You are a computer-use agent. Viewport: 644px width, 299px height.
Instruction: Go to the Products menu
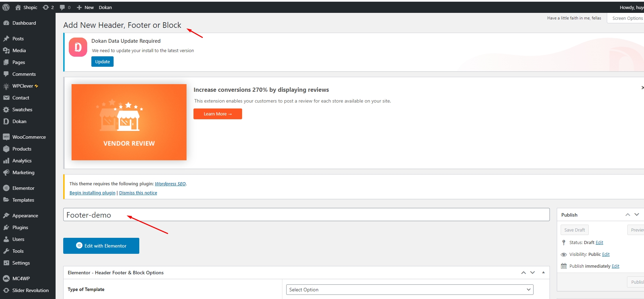tap(22, 149)
